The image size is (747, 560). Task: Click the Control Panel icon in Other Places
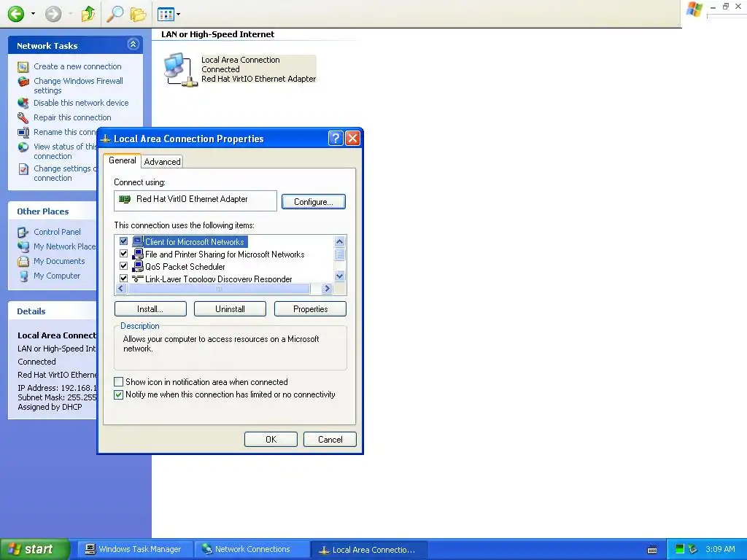point(23,233)
